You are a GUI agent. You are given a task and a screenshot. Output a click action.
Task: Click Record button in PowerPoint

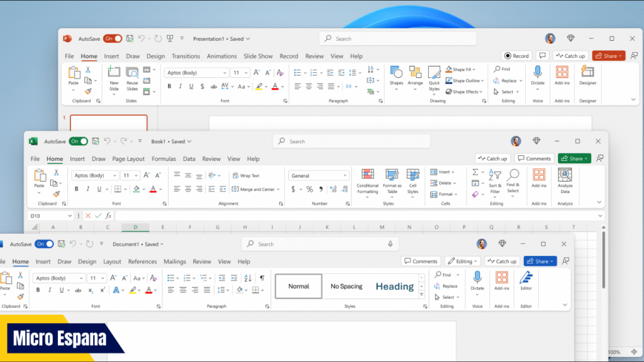(517, 56)
